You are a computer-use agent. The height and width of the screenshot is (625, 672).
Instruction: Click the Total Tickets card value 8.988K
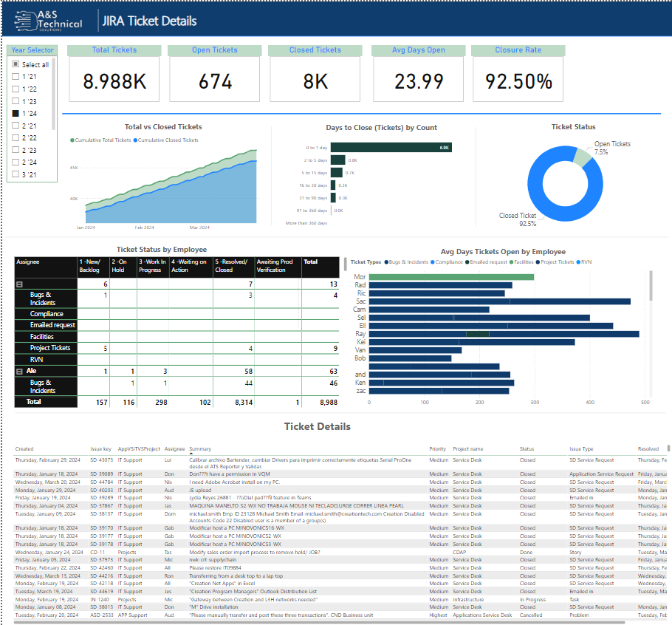(114, 81)
